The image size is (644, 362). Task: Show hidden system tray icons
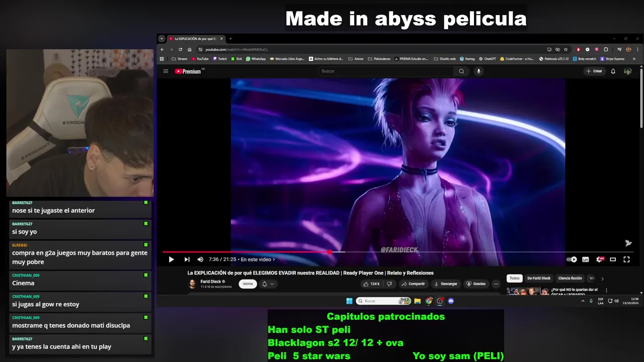(x=583, y=301)
